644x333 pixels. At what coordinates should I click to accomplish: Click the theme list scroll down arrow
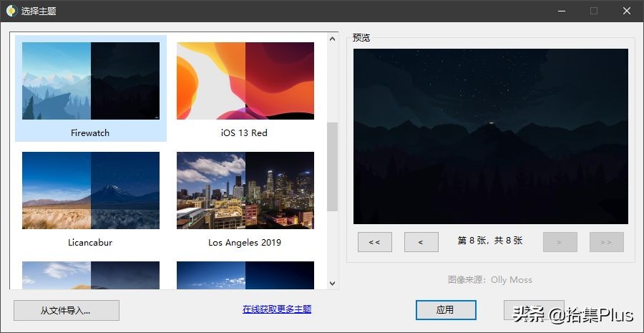point(332,284)
